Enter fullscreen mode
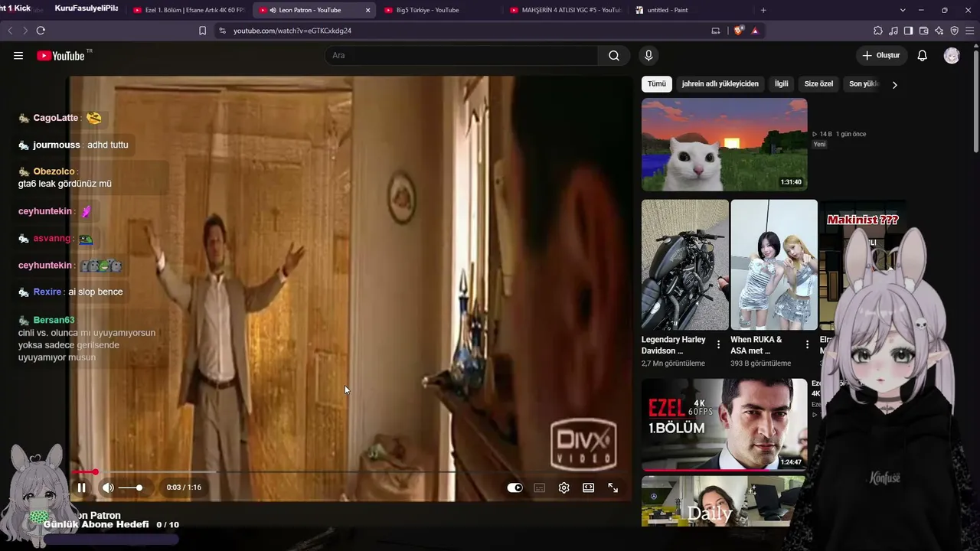 pyautogui.click(x=613, y=487)
